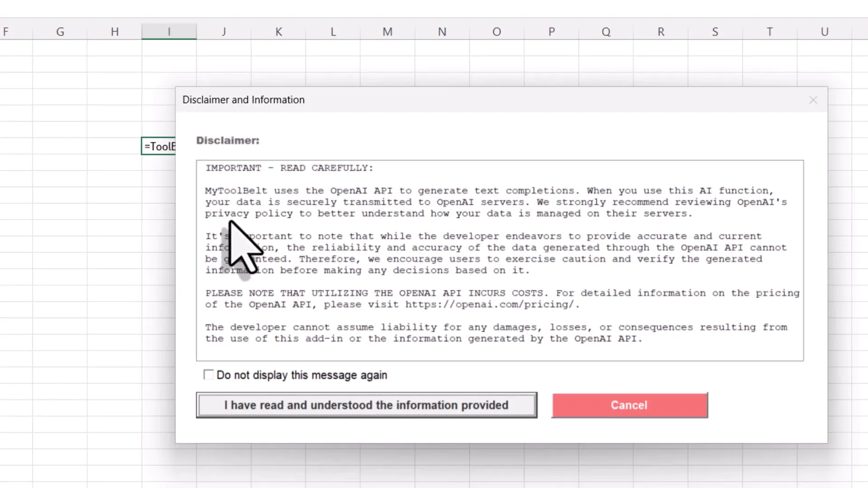Select column K header
The image size is (868, 488).
click(x=278, y=32)
